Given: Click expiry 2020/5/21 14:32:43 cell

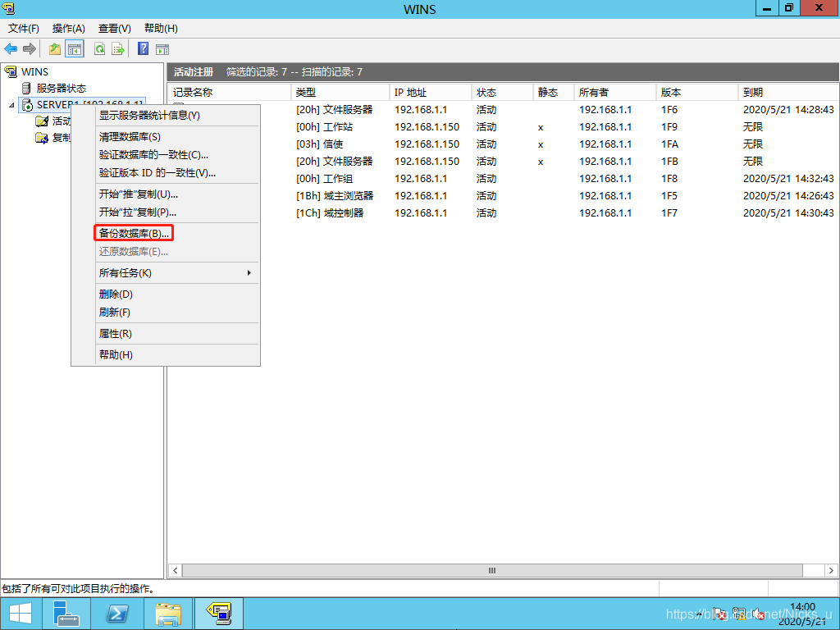Looking at the screenshot, I should click(x=788, y=178).
